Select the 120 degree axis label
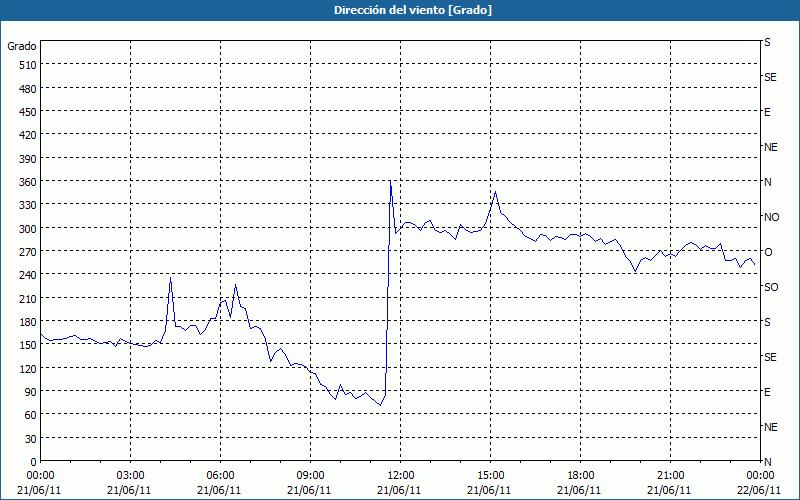This screenshot has height=500, width=800. click(x=28, y=368)
